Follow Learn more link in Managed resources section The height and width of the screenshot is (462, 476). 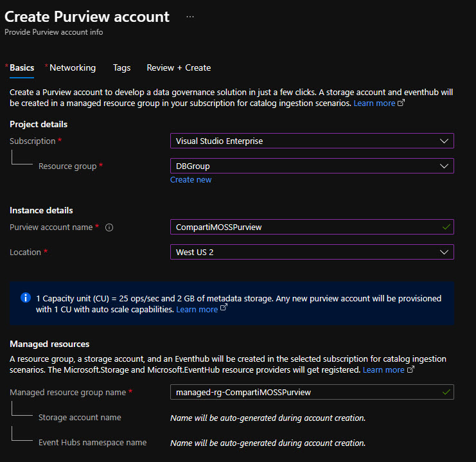[383, 370]
